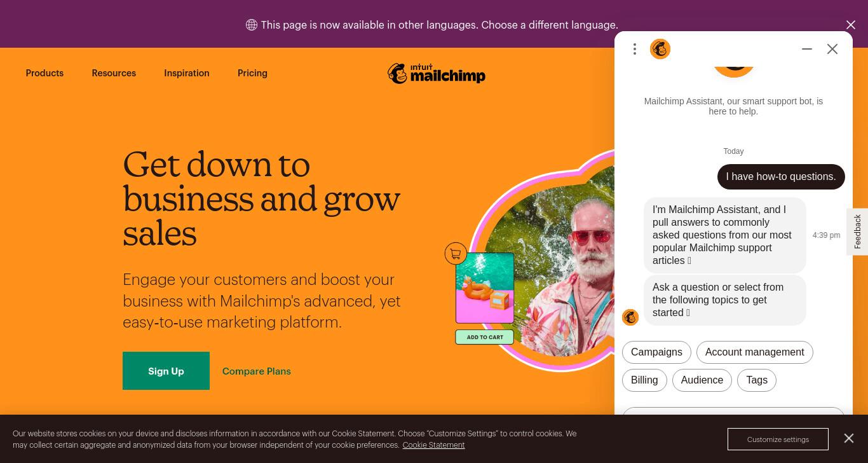The width and height of the screenshot is (868, 463).
Task: Click the green Sign Up button
Action: pos(166,371)
